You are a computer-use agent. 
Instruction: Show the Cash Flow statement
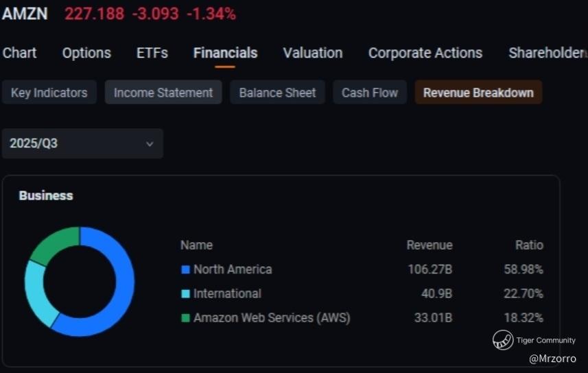pos(370,92)
